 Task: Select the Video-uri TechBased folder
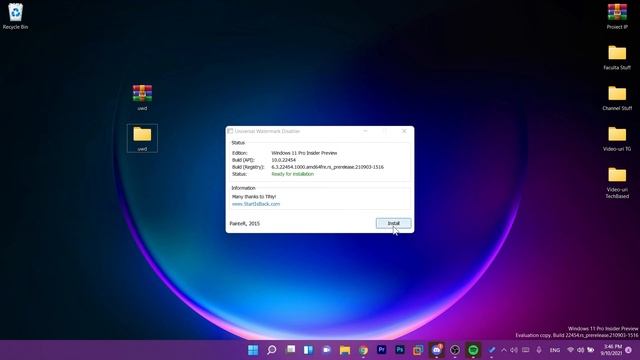pyautogui.click(x=617, y=182)
